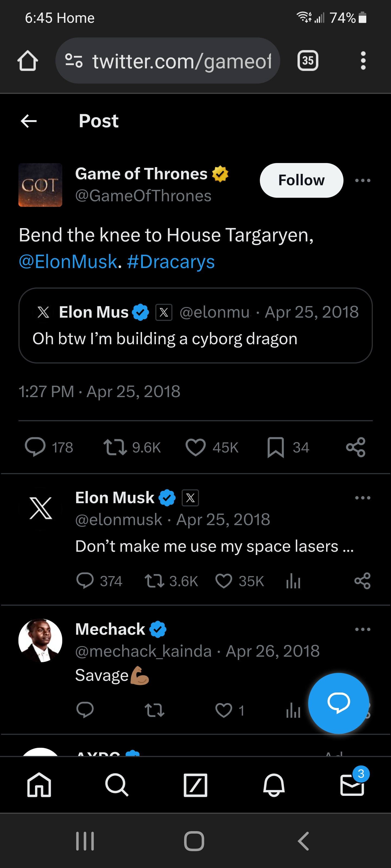The width and height of the screenshot is (391, 868).
Task: Repost the Game of Thrones tweet
Action: 115,448
